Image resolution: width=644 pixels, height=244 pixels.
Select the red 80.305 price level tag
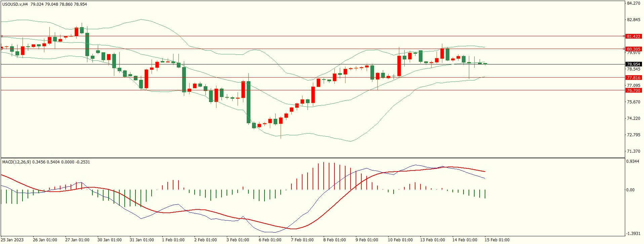[633, 49]
